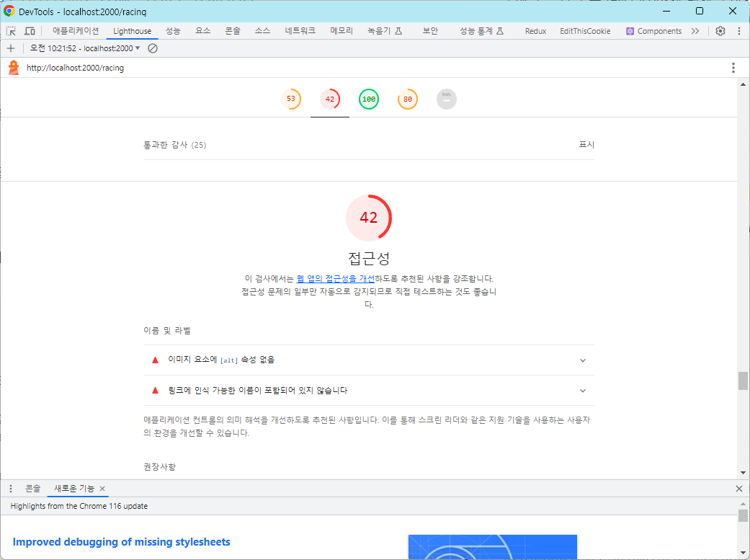Open Lighthouse report tools menu
Viewport: 750px width, 560px height.
click(733, 68)
